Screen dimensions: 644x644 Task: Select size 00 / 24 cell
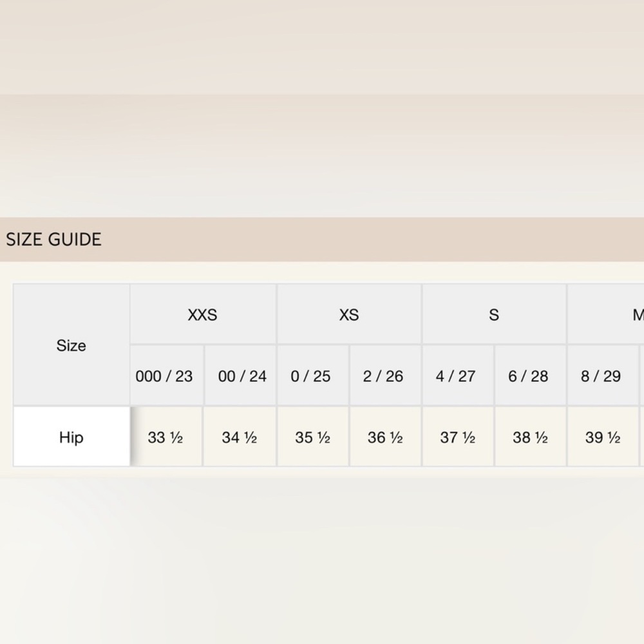[x=241, y=376]
